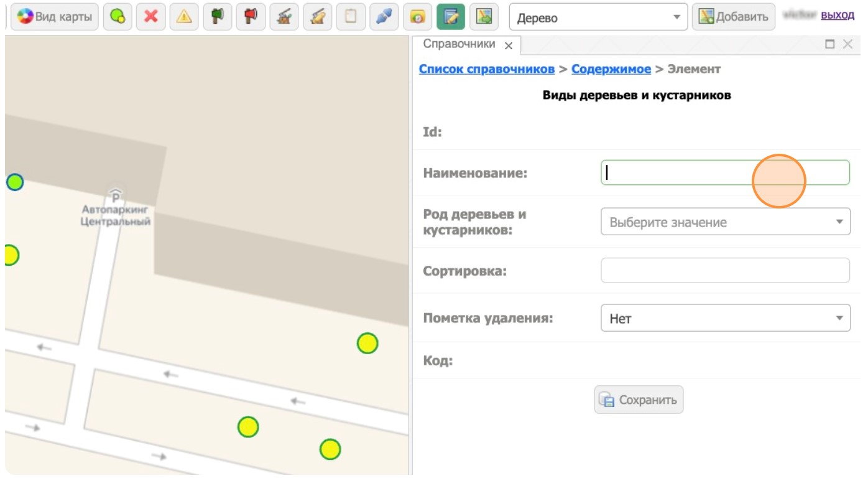Click the Добавить button
868x478 pixels.
click(734, 17)
